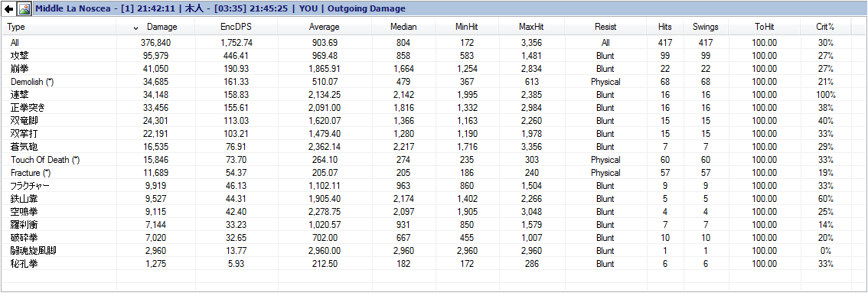Select the 羅刹衝 row

434,225
